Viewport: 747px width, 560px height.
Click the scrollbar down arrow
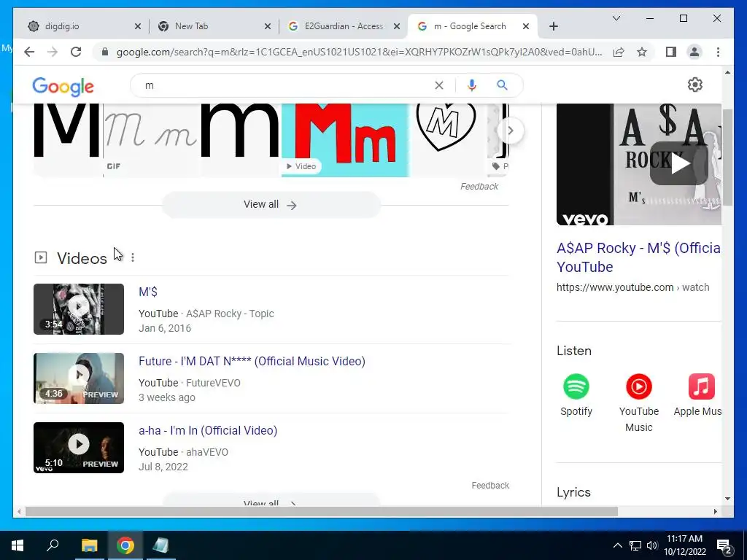[x=727, y=499]
